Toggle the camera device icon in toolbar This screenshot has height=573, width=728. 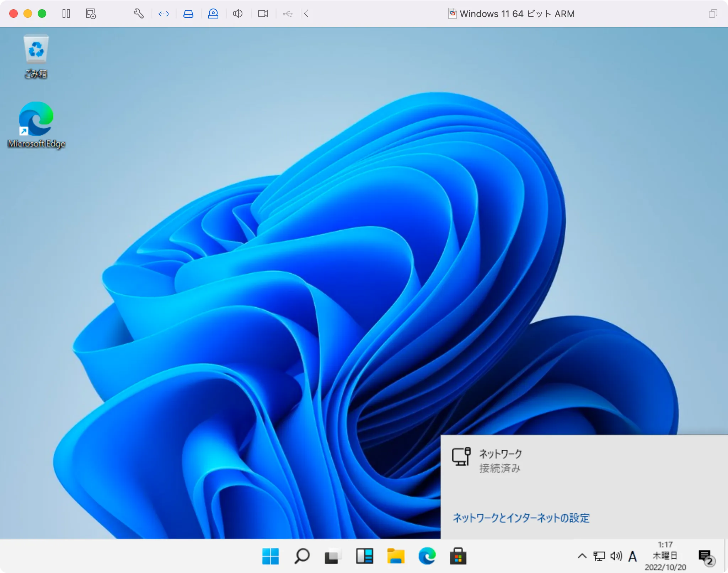click(263, 14)
